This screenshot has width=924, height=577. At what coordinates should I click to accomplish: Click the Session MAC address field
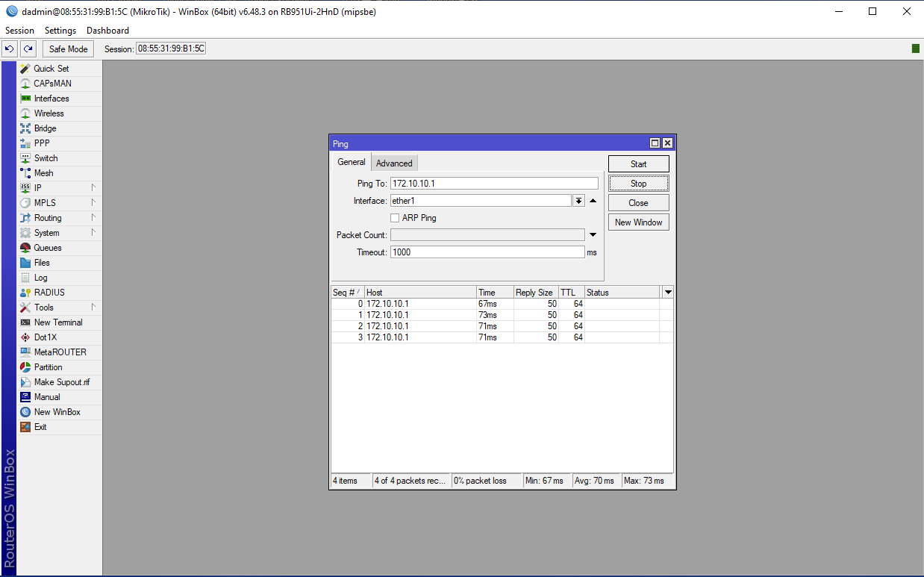click(x=171, y=49)
